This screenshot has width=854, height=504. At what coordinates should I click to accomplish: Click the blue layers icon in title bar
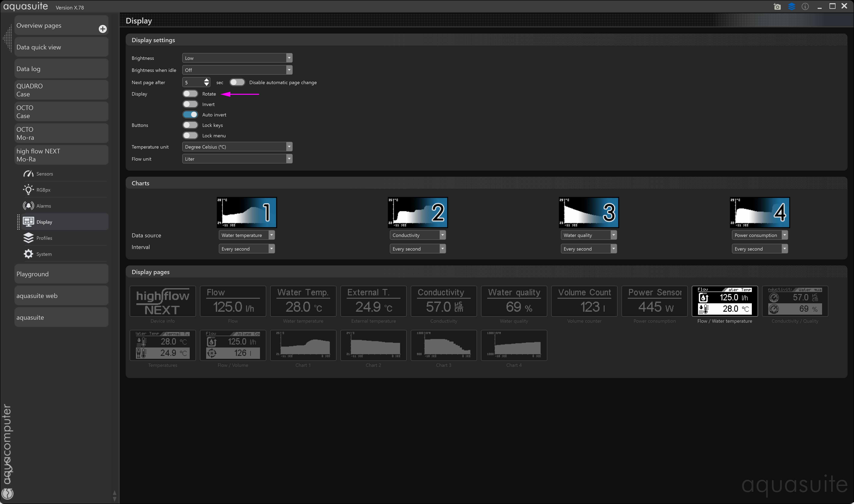tap(792, 7)
